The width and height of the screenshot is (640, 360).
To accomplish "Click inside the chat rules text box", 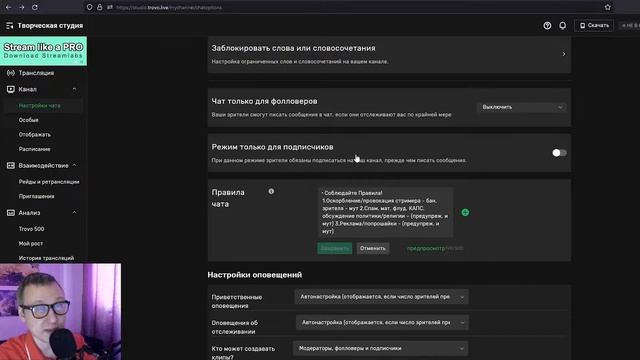I will click(x=385, y=212).
